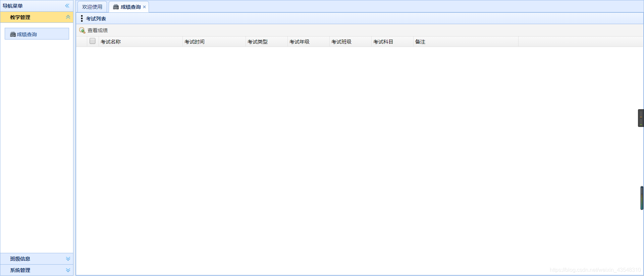Sort by 考试名称 column header
The image size is (644, 276).
pos(141,42)
